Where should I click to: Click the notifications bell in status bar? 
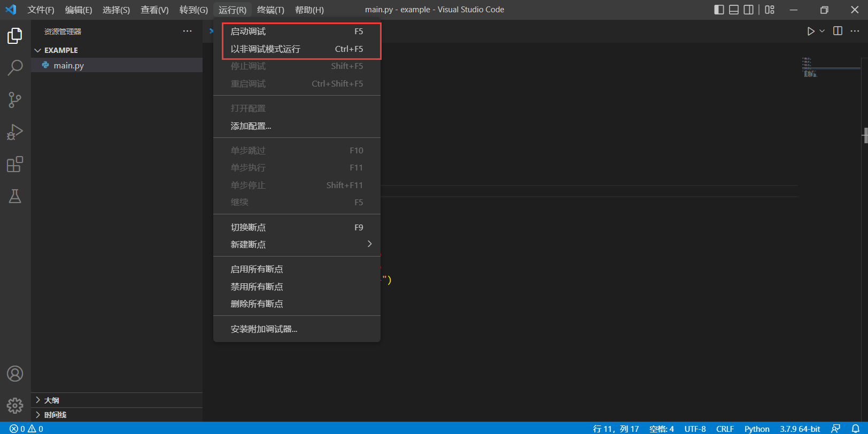(855, 429)
